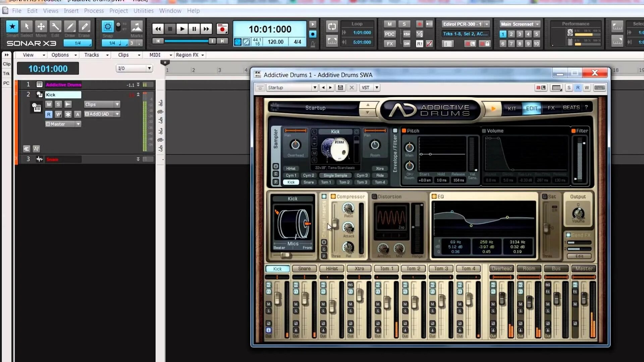Open the Master output dropdown
644x362 pixels.
click(78, 124)
